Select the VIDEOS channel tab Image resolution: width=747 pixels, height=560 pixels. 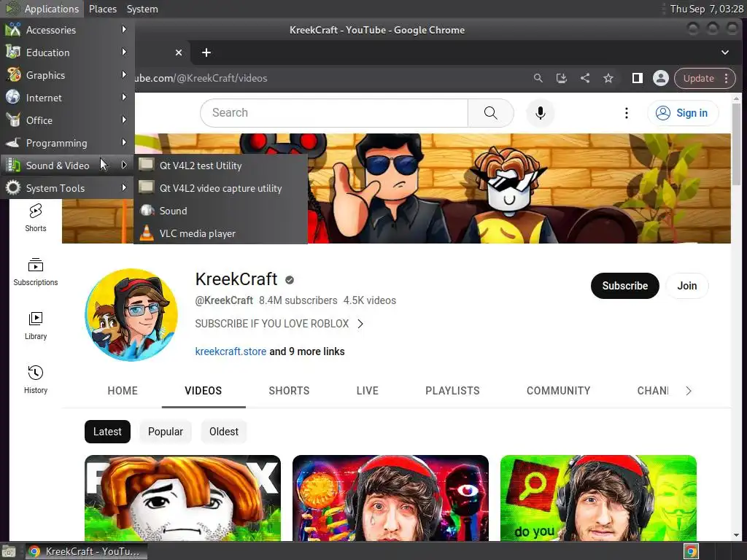click(x=204, y=391)
